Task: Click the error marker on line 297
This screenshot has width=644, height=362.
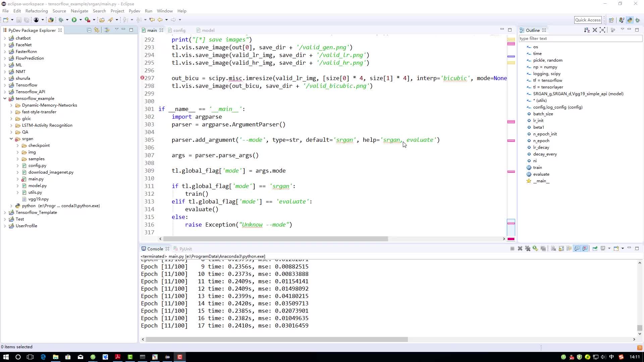Action: [x=143, y=78]
